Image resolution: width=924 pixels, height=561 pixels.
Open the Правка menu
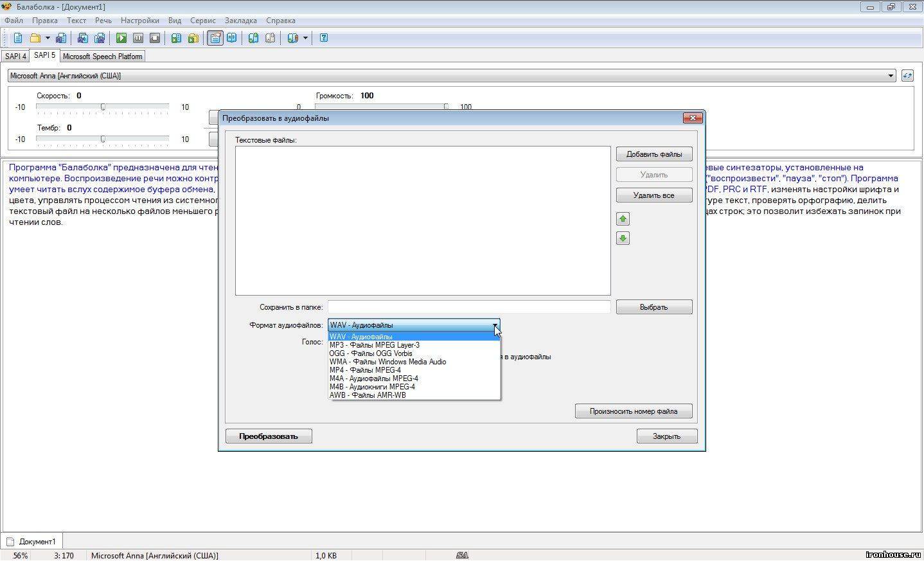tap(45, 21)
